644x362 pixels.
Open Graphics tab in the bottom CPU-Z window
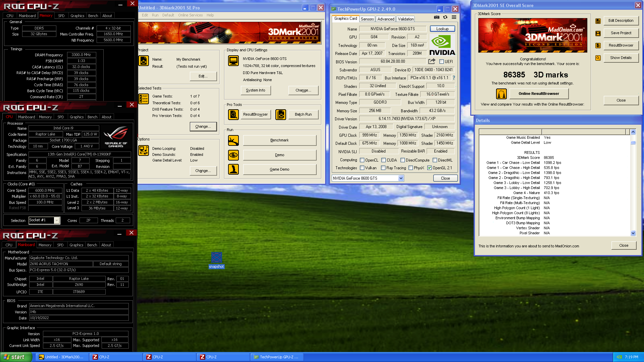(x=76, y=245)
